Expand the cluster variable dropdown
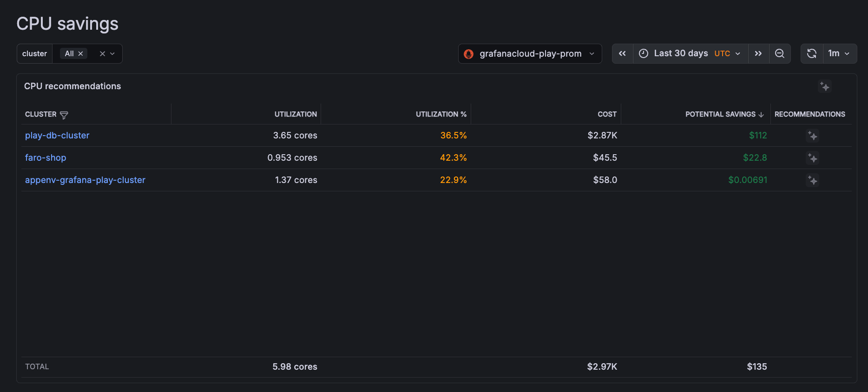This screenshot has height=392, width=868. (x=112, y=54)
